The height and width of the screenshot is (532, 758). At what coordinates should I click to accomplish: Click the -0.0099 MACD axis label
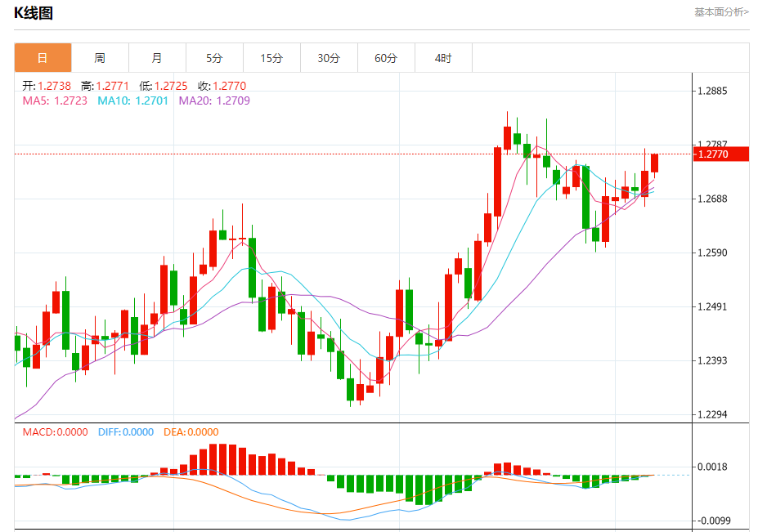(713, 521)
